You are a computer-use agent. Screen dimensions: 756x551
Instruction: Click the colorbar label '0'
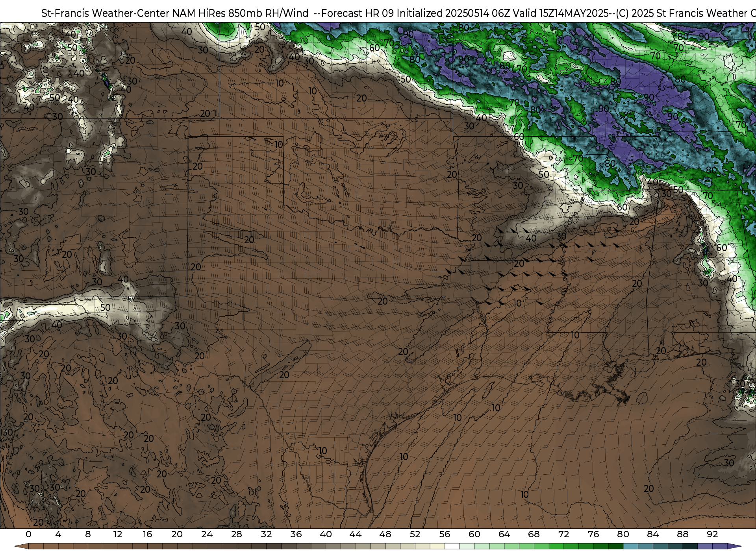(x=28, y=534)
